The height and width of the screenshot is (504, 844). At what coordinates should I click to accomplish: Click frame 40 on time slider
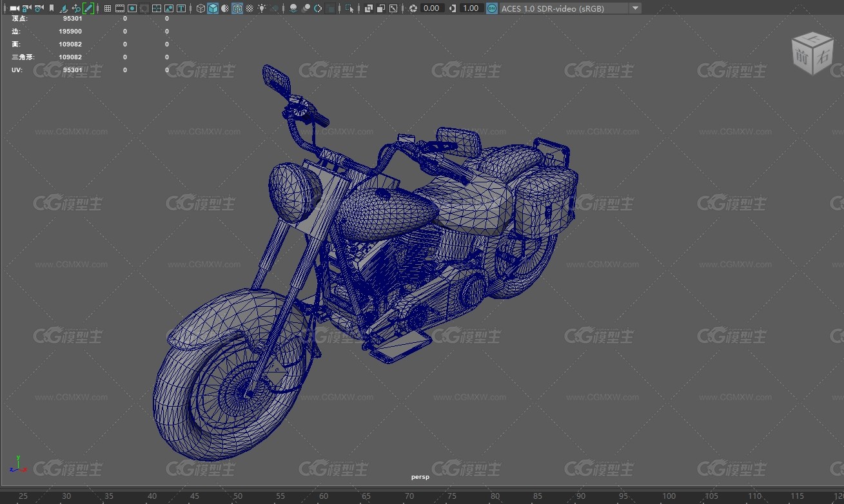pos(152,496)
